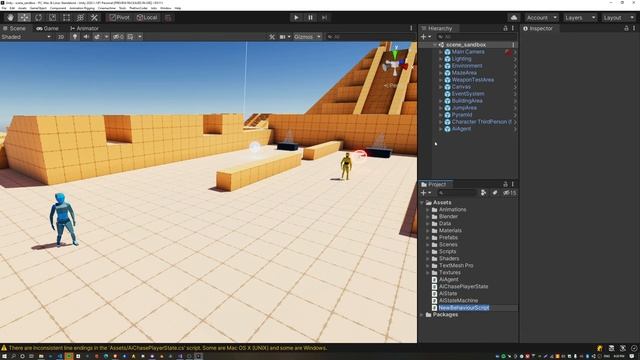Collapse the scene_sandbox scene

tap(435, 44)
